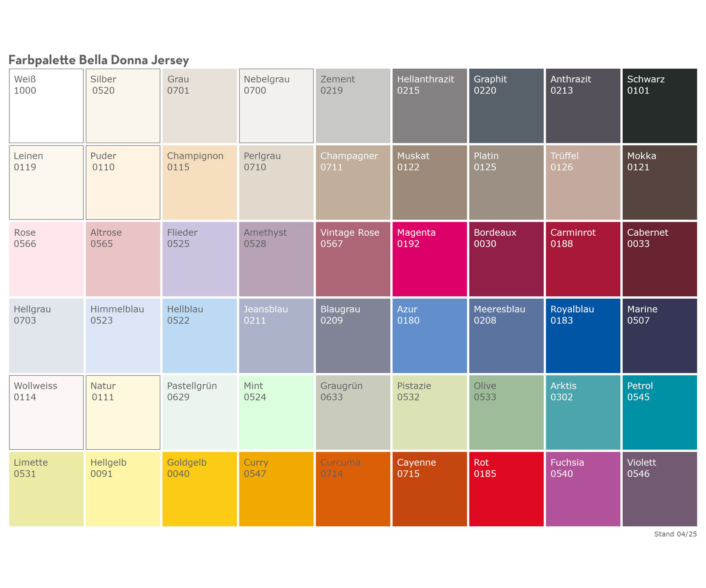This screenshot has width=706, height=588.
Task: Click the Farbpalette Bella Donna Jersey heading
Action: [x=99, y=60]
